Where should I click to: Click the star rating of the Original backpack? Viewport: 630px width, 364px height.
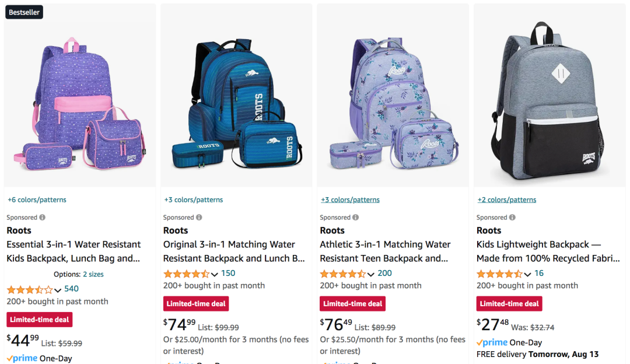click(x=186, y=274)
